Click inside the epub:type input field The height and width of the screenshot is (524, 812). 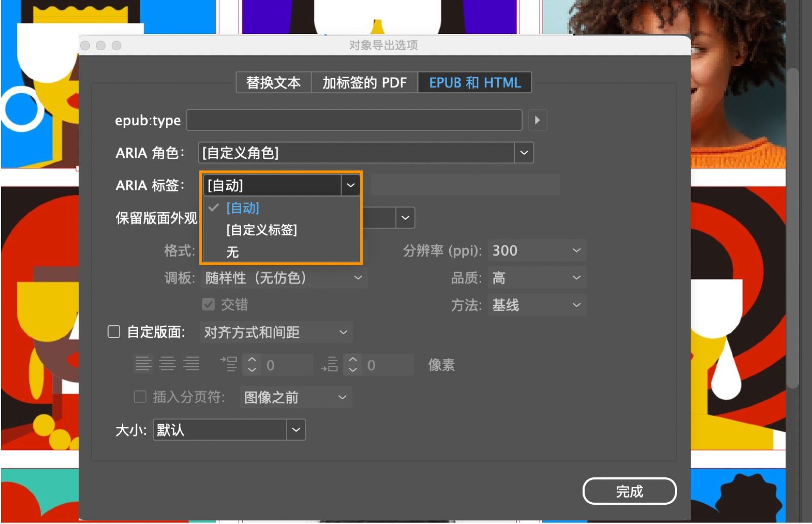coord(354,120)
